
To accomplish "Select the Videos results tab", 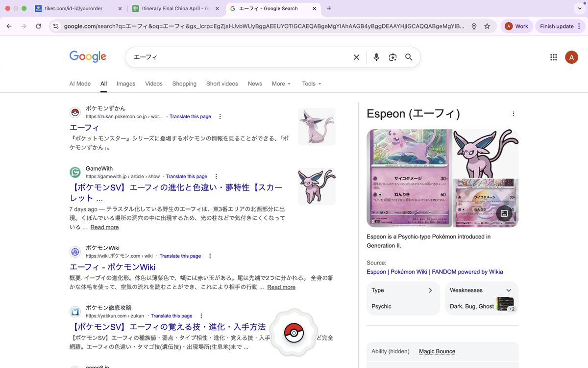I will point(154,84).
